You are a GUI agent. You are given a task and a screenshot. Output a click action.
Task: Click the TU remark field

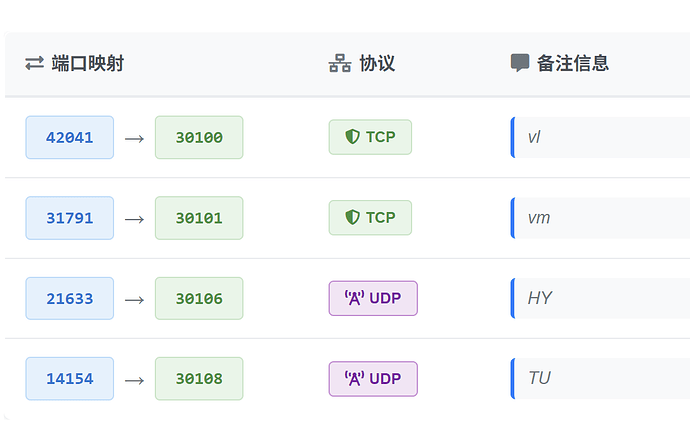pos(600,378)
